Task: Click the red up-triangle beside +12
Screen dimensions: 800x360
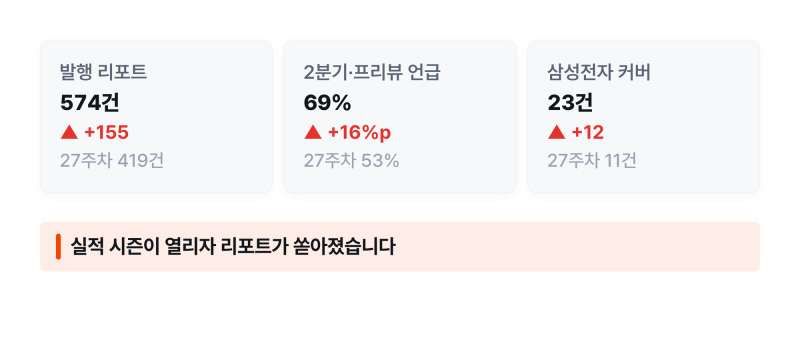Action: pyautogui.click(x=557, y=133)
